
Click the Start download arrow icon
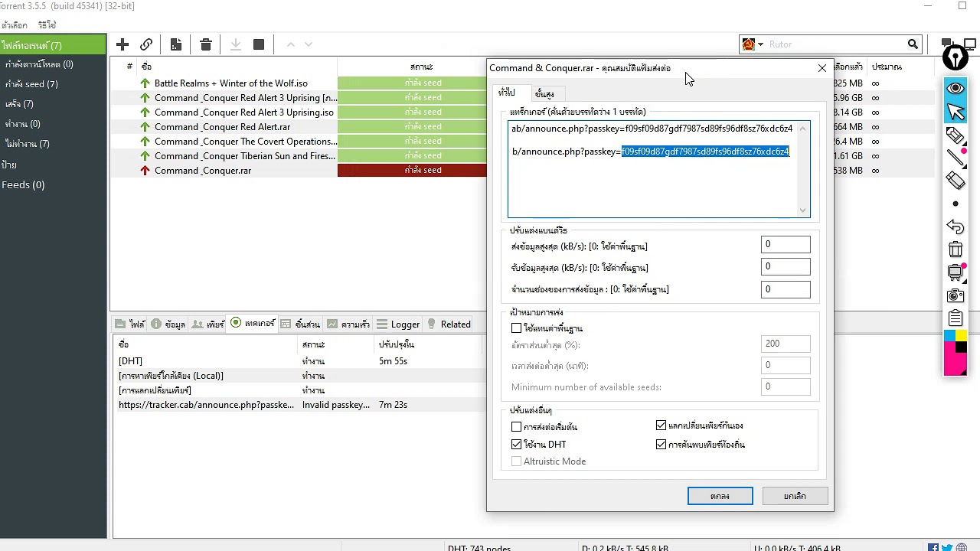(236, 44)
